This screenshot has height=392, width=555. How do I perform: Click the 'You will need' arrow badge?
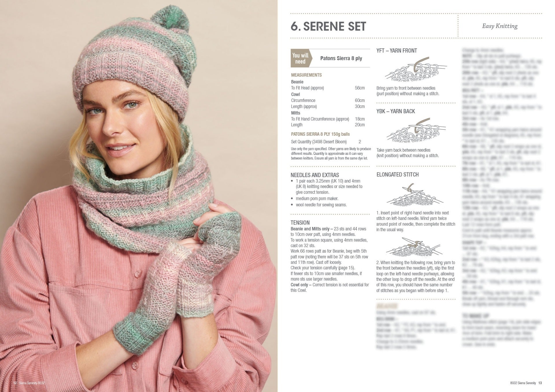301,58
